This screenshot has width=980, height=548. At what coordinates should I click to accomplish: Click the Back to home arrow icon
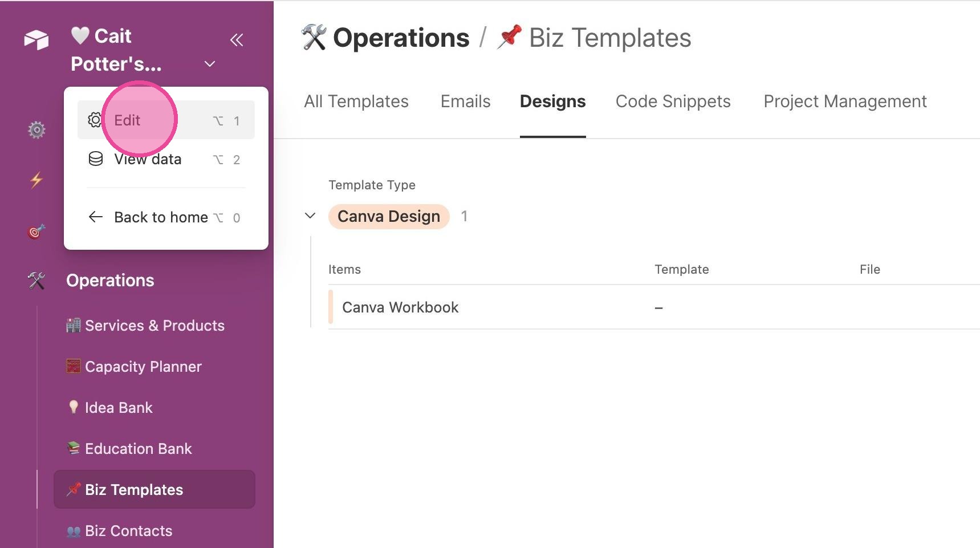(x=96, y=217)
